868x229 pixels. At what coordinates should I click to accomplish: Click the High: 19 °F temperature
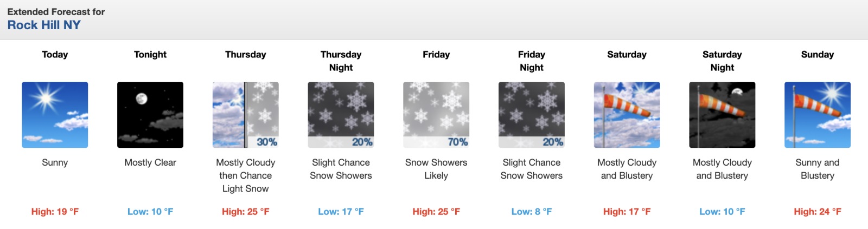pyautogui.click(x=55, y=212)
